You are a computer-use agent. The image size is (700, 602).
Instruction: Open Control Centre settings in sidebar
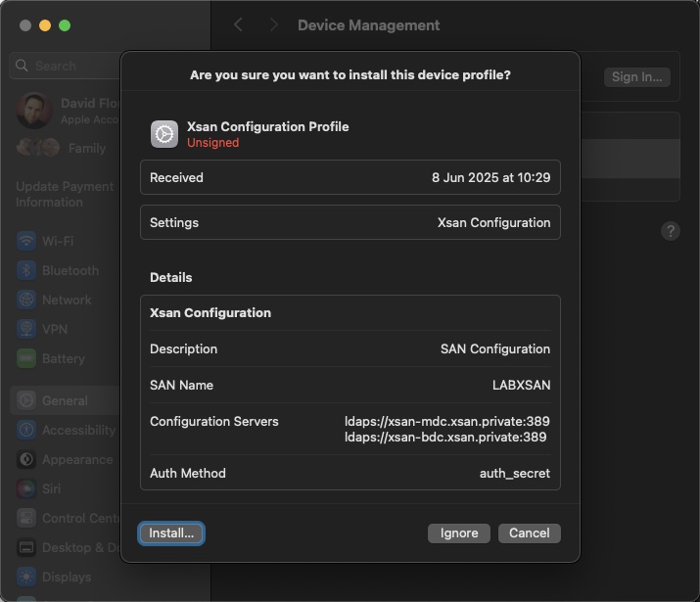click(x=67, y=518)
